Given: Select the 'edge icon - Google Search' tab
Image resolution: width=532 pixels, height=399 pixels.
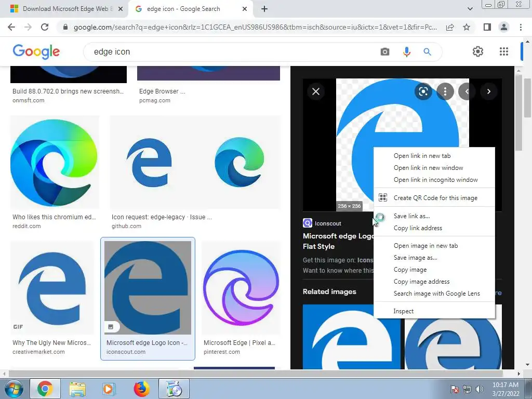Looking at the screenshot, I should [x=190, y=9].
